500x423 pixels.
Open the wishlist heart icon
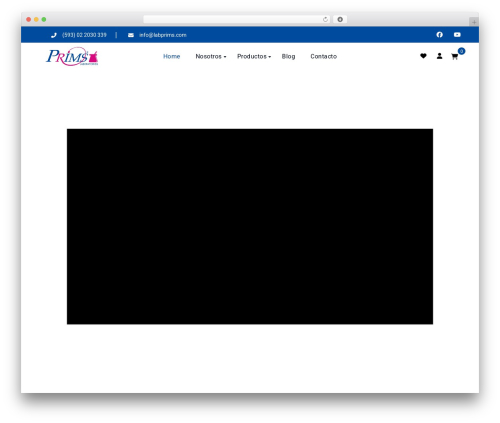point(423,56)
